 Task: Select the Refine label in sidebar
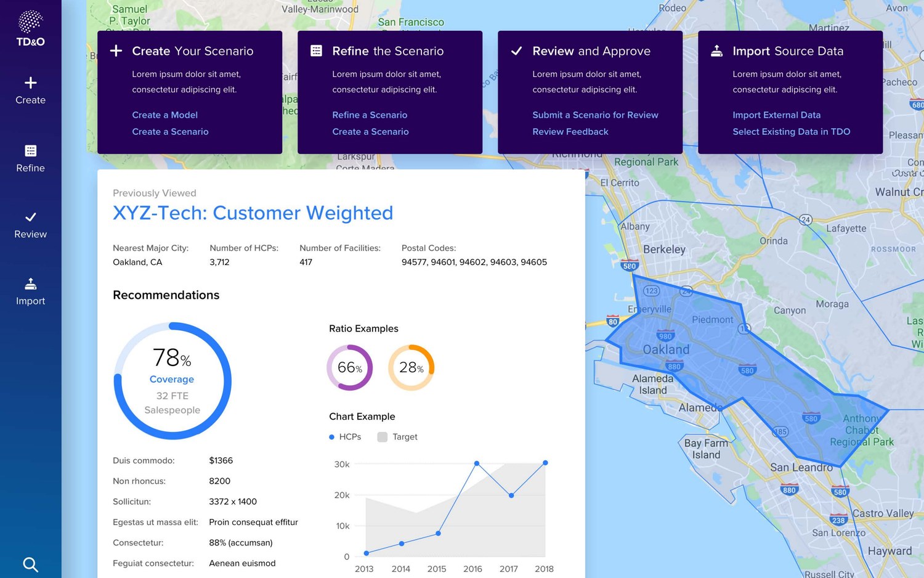click(x=31, y=168)
